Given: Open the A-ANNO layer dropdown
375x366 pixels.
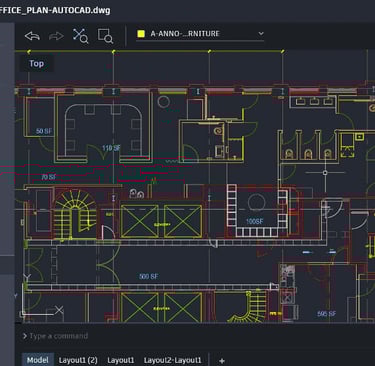Looking at the screenshot, I should pos(200,34).
